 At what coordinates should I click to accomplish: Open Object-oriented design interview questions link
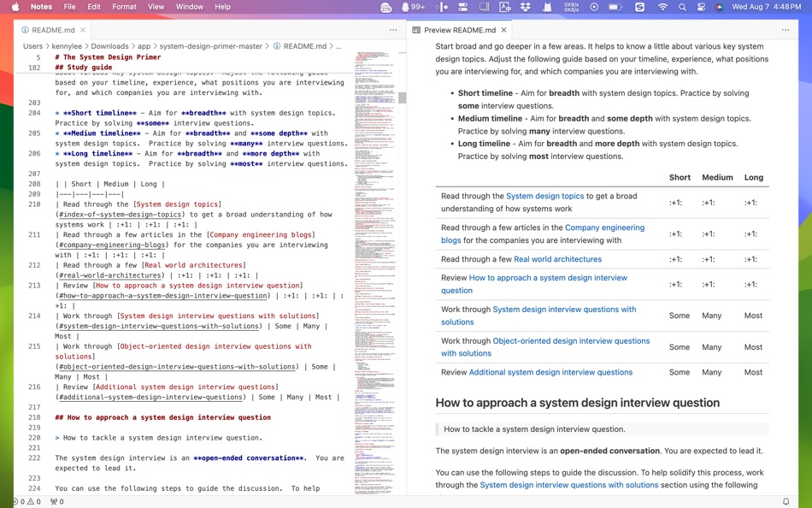click(545, 346)
